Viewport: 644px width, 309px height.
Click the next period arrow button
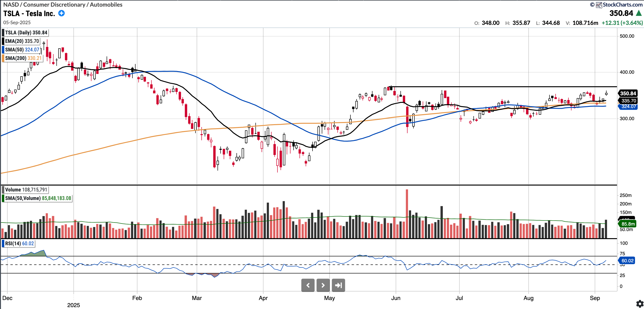(x=323, y=285)
